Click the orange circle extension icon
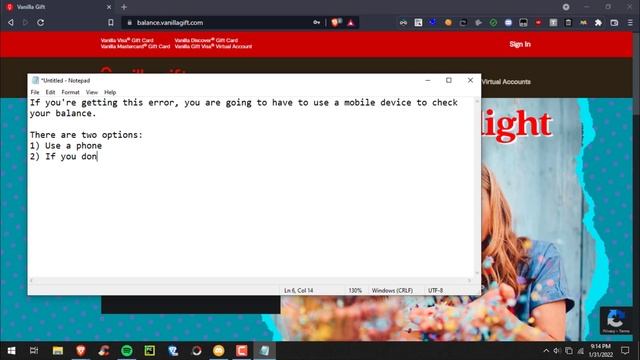The height and width of the screenshot is (360, 640). pos(448,22)
